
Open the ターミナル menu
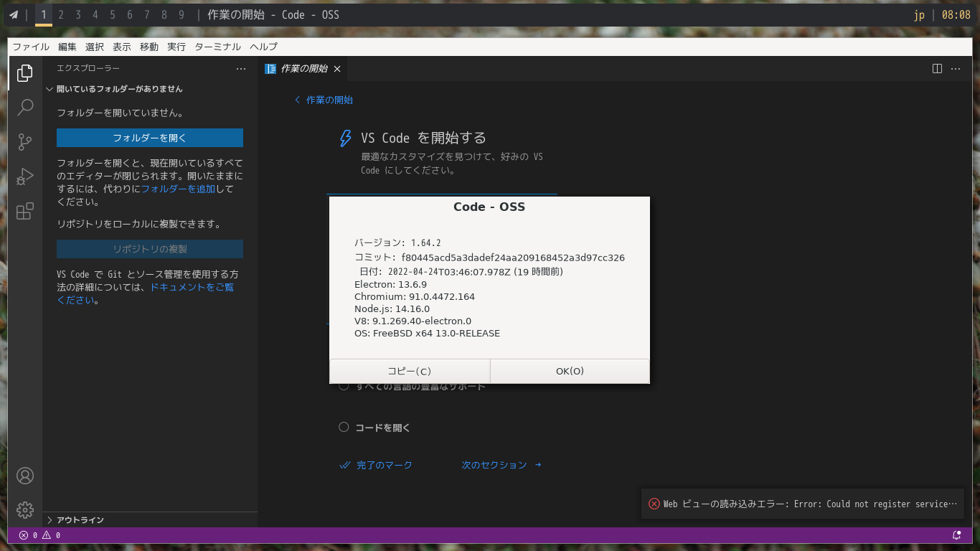tap(218, 47)
